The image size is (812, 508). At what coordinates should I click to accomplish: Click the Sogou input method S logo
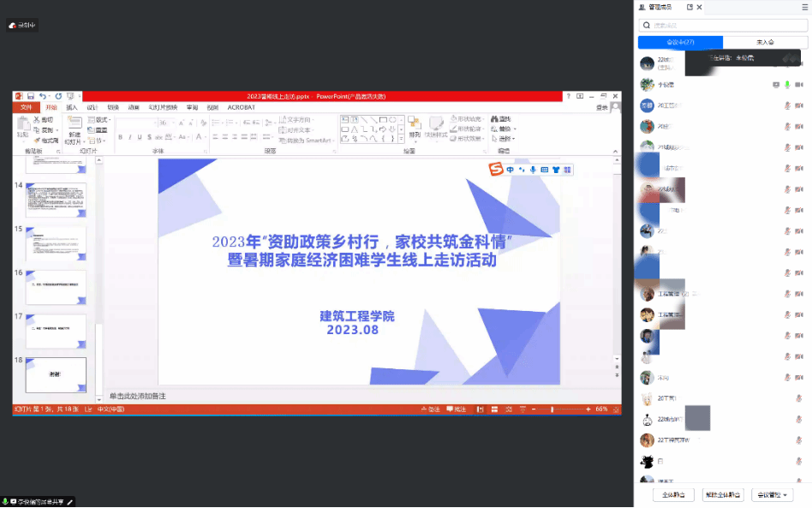(x=494, y=170)
